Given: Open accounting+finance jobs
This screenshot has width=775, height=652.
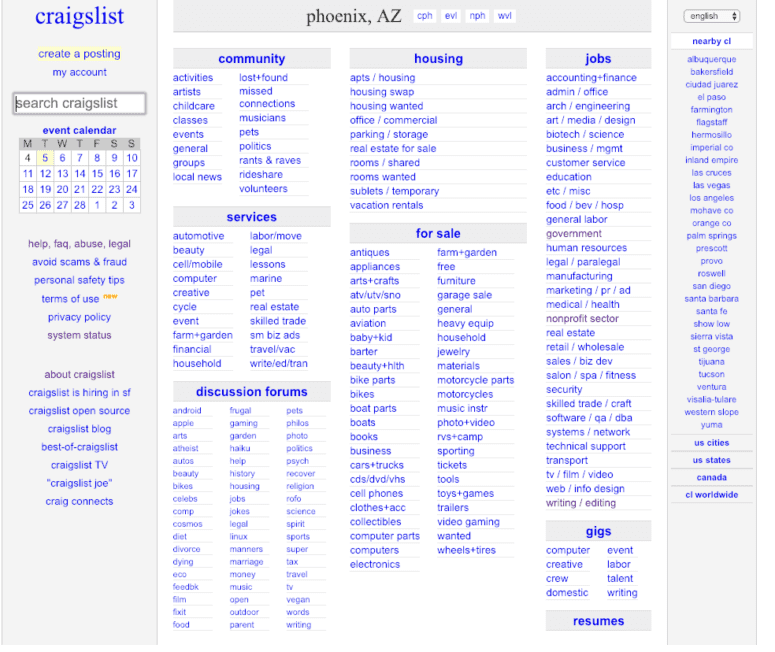Looking at the screenshot, I should [591, 78].
